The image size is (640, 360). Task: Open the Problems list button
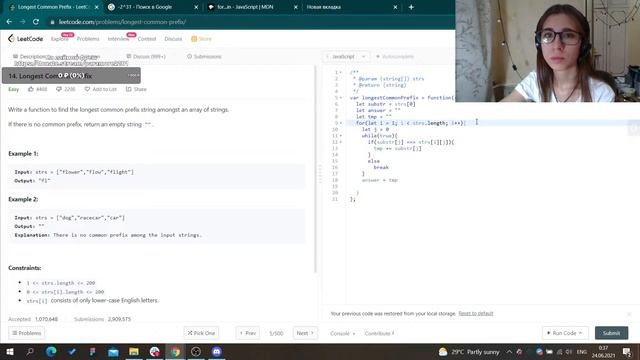(x=27, y=333)
